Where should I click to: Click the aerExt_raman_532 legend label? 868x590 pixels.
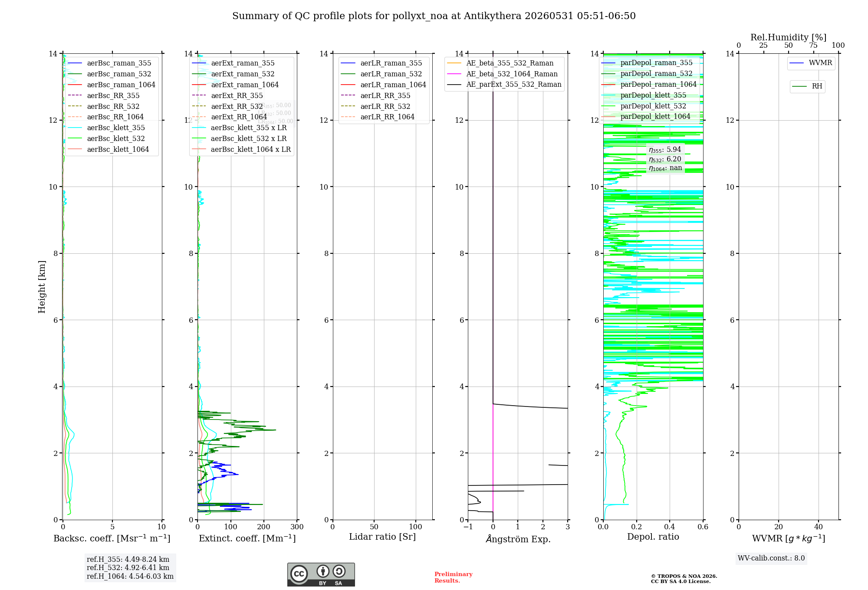pyautogui.click(x=243, y=74)
